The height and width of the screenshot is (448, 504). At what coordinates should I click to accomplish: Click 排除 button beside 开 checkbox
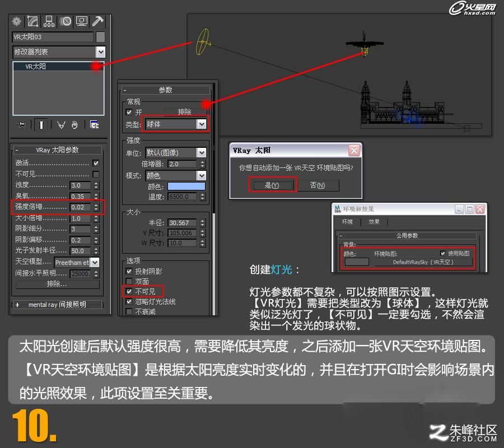(184, 112)
